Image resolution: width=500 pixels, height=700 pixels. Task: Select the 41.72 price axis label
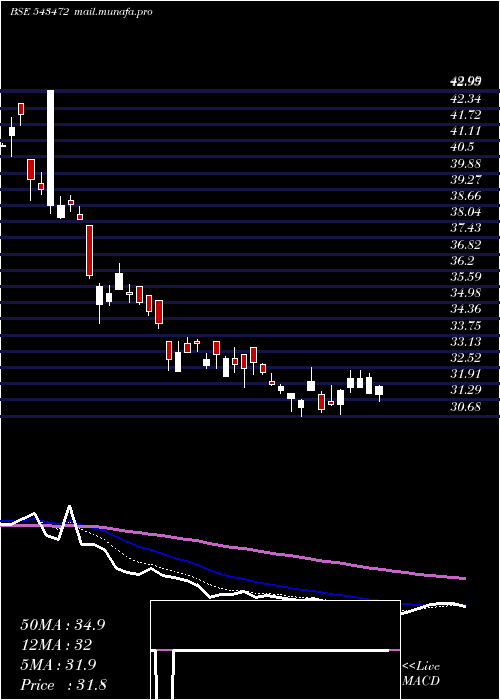466,115
